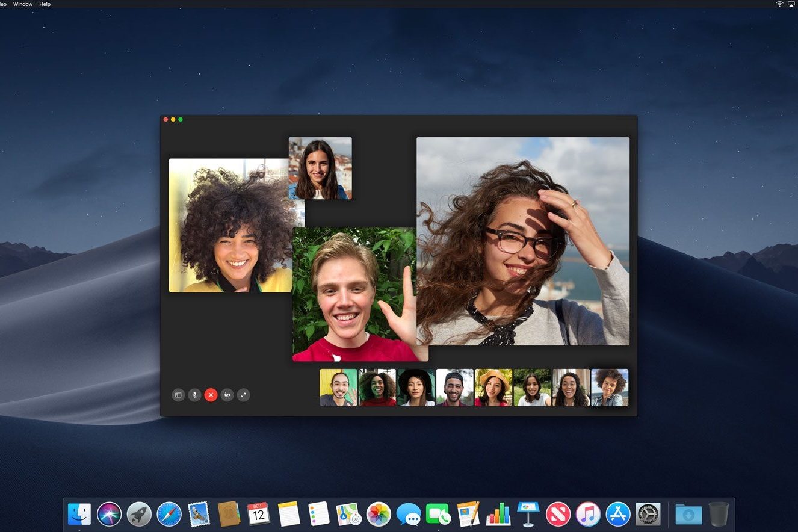This screenshot has width=798, height=532.
Task: Click the Wi-Fi status icon
Action: 779,4
